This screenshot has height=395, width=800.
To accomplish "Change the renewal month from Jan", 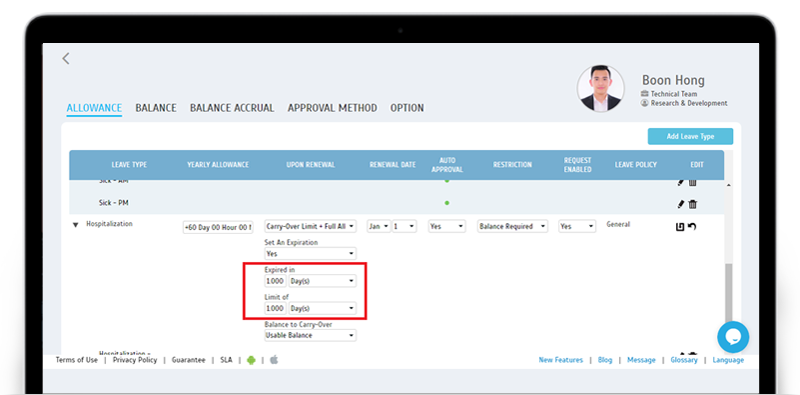I will (x=379, y=227).
